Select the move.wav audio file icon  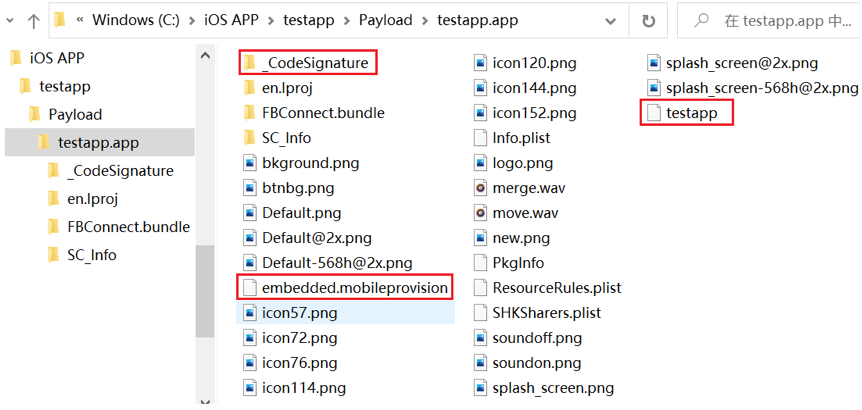coord(481,213)
